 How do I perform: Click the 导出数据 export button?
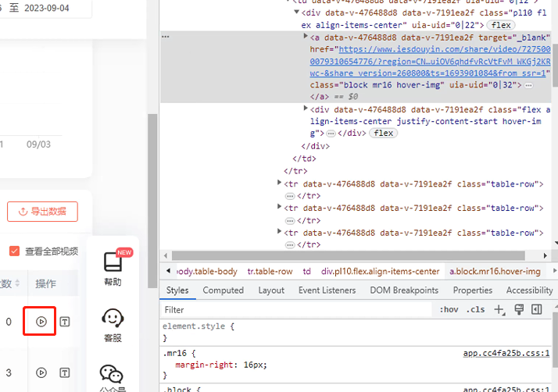pos(42,211)
